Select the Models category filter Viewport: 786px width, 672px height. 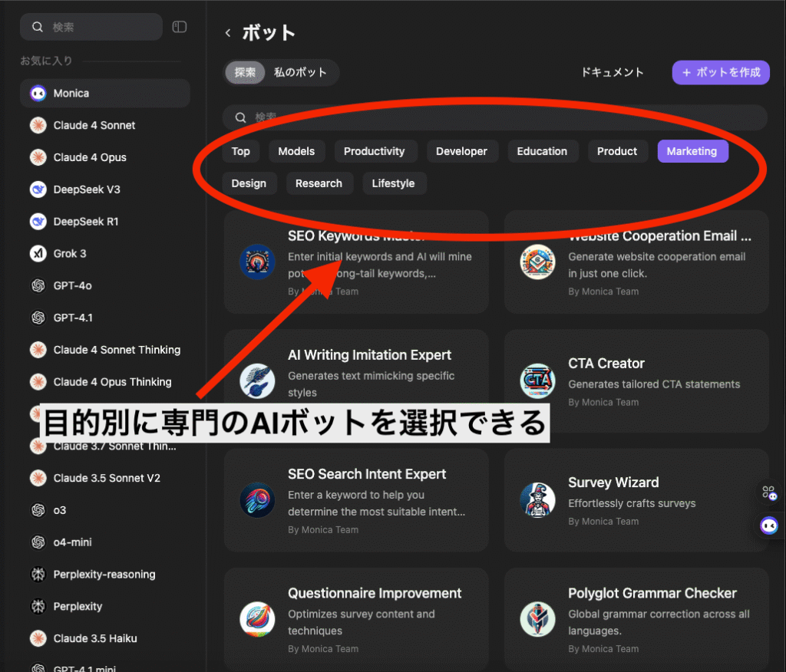pyautogui.click(x=297, y=151)
